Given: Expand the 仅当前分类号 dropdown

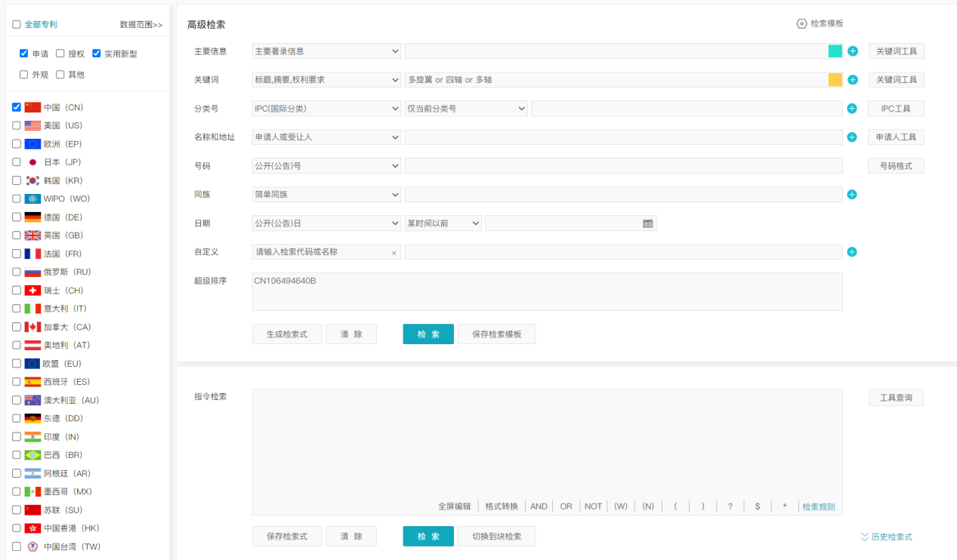Looking at the screenshot, I should 466,109.
